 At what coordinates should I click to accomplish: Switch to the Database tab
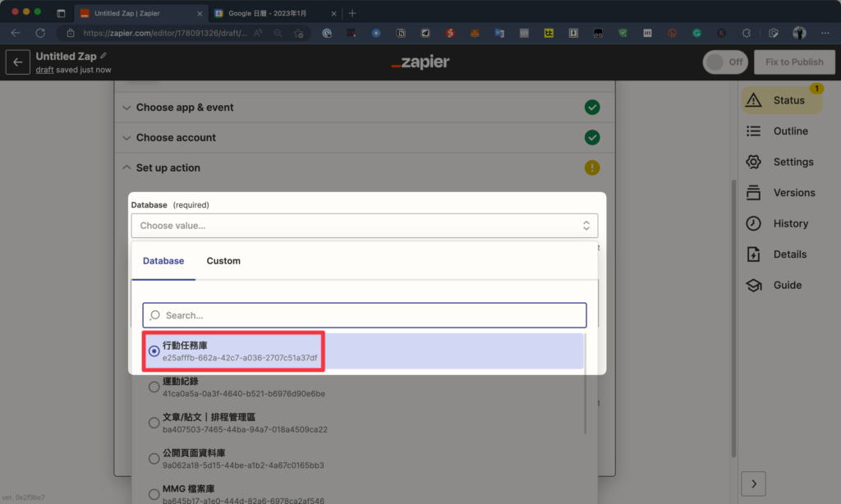click(x=163, y=261)
